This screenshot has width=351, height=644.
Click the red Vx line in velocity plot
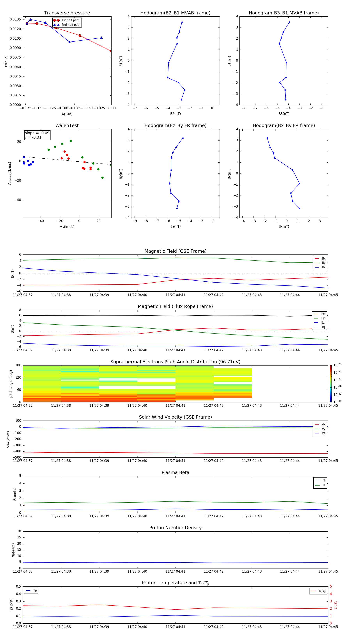click(x=175, y=453)
